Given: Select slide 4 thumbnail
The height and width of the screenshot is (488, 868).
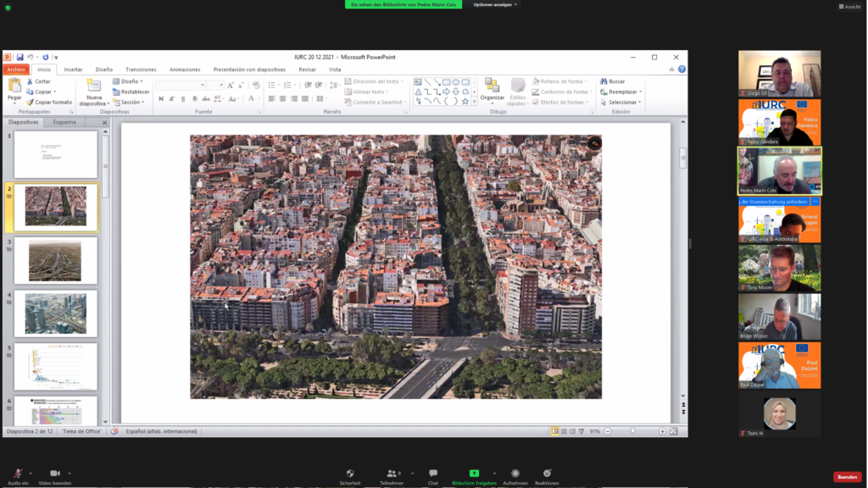Looking at the screenshot, I should (x=55, y=313).
